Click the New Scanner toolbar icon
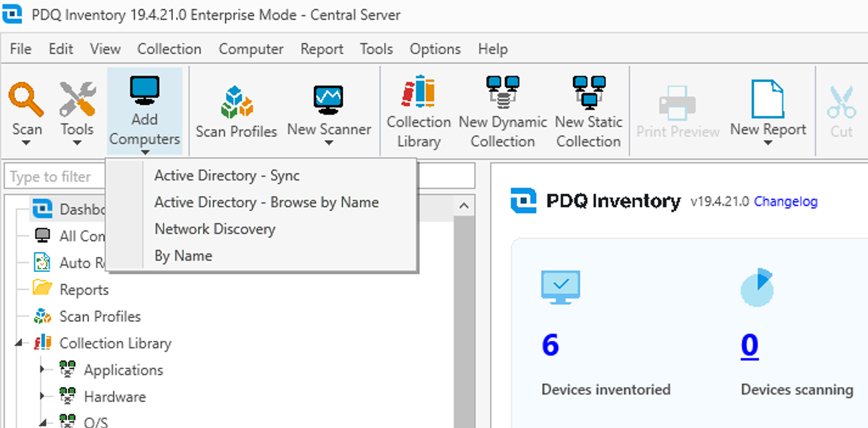This screenshot has height=428, width=868. coord(329,100)
